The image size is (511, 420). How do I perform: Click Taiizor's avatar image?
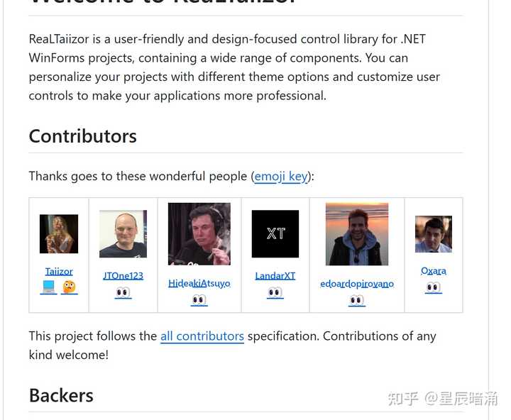pos(59,234)
